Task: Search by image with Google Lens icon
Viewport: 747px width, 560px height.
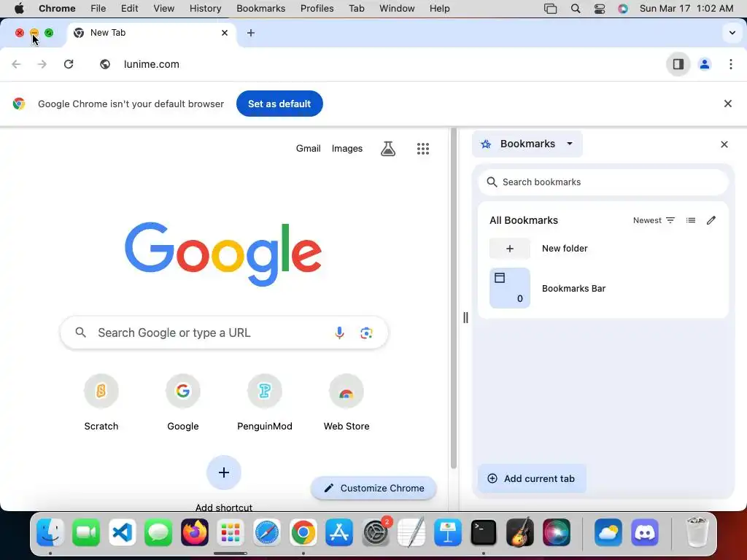Action: tap(366, 332)
